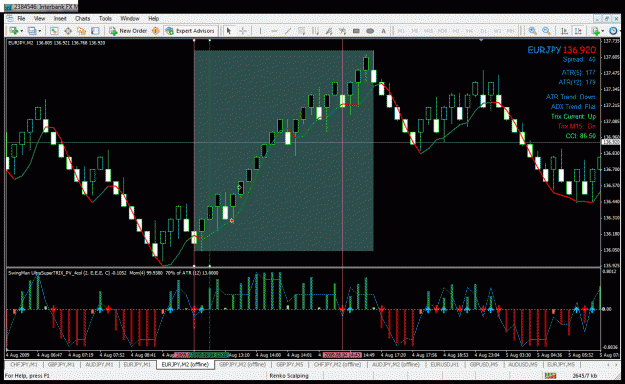Switch to M1 timeframe button
Image resolution: width=625 pixels, height=384 pixels.
click(x=401, y=31)
